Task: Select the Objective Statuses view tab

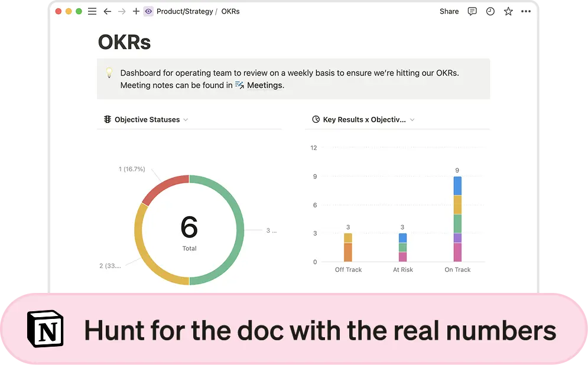Action: (146, 119)
